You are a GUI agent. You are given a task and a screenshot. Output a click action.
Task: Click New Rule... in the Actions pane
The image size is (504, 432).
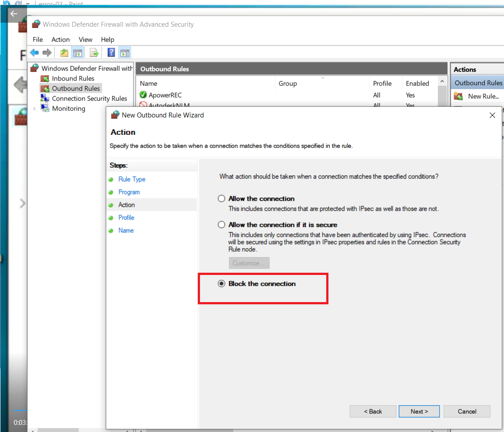coord(484,96)
